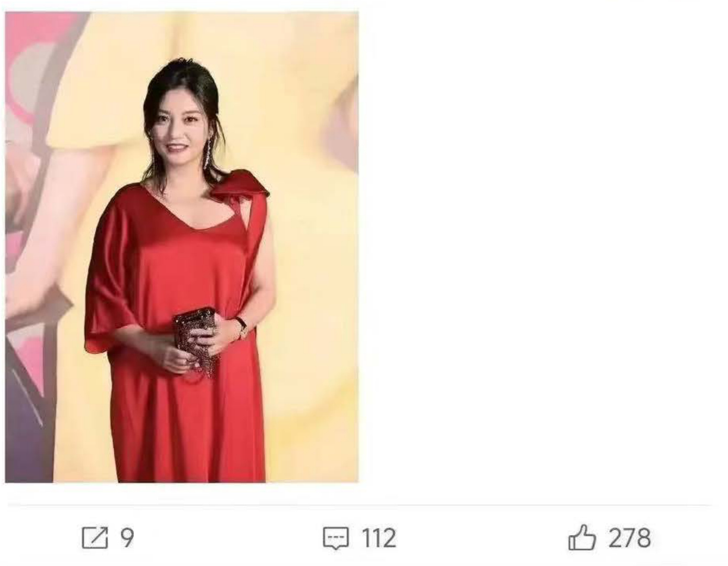Click the wristwatch in the photo

tap(242, 328)
